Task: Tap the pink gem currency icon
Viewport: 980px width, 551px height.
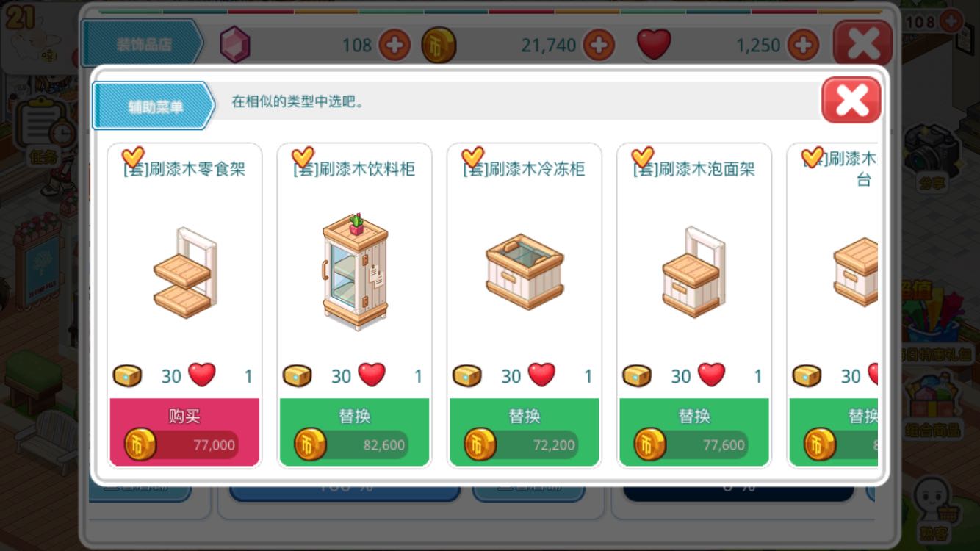Action: pos(235,46)
